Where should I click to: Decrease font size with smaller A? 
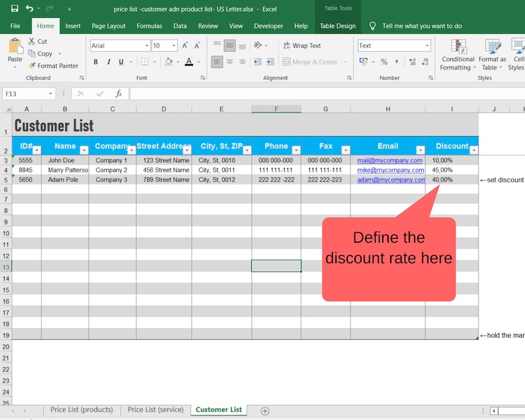pos(197,46)
